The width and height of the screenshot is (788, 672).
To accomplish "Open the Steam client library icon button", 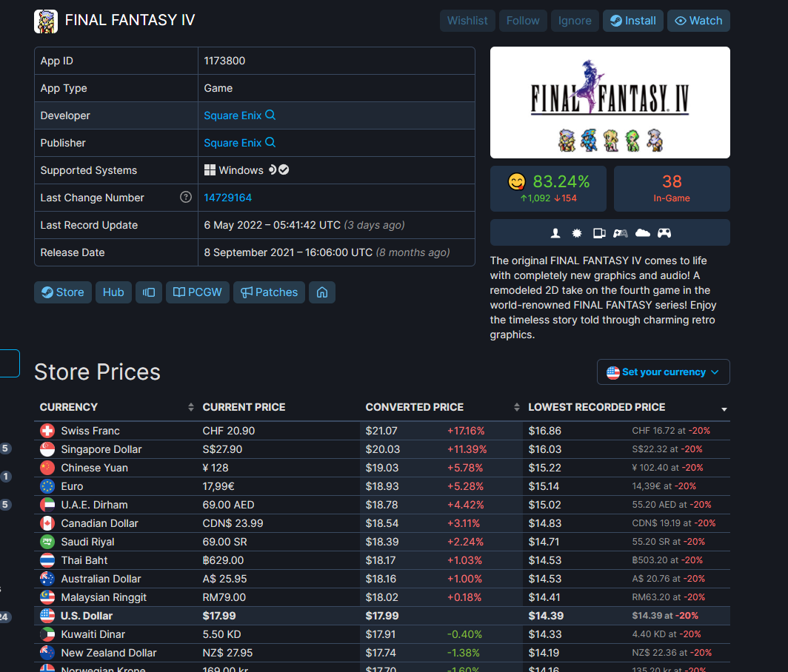I will click(x=149, y=292).
